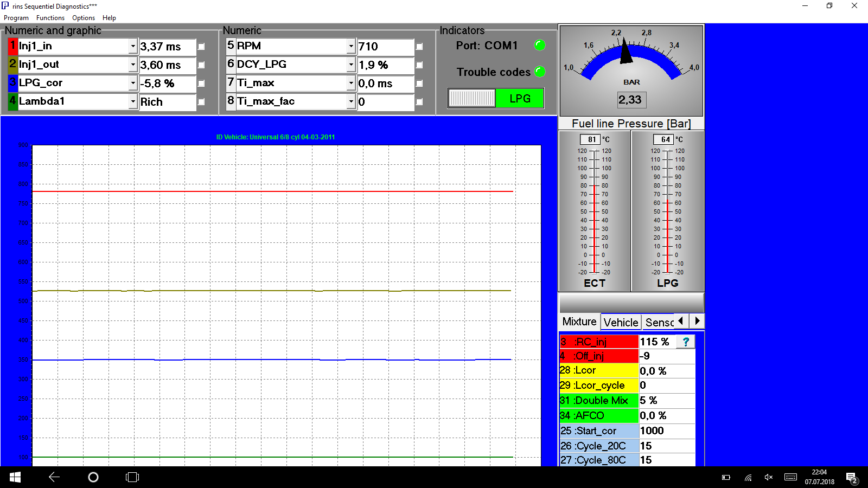The width and height of the screenshot is (868, 488).
Task: Toggle the checkbox next to 3,37 ms
Action: coord(201,47)
